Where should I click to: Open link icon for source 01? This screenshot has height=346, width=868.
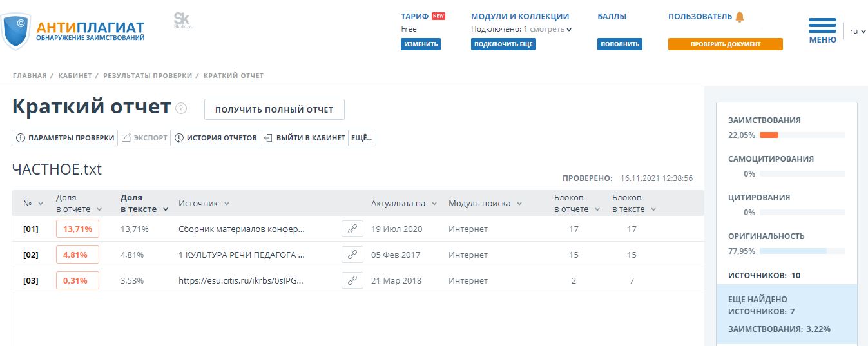pyautogui.click(x=352, y=229)
